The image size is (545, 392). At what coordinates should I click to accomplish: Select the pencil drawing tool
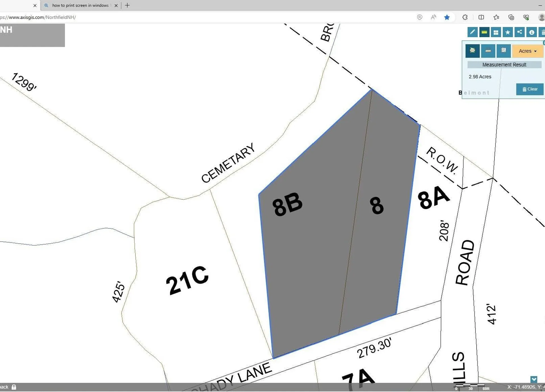472,32
